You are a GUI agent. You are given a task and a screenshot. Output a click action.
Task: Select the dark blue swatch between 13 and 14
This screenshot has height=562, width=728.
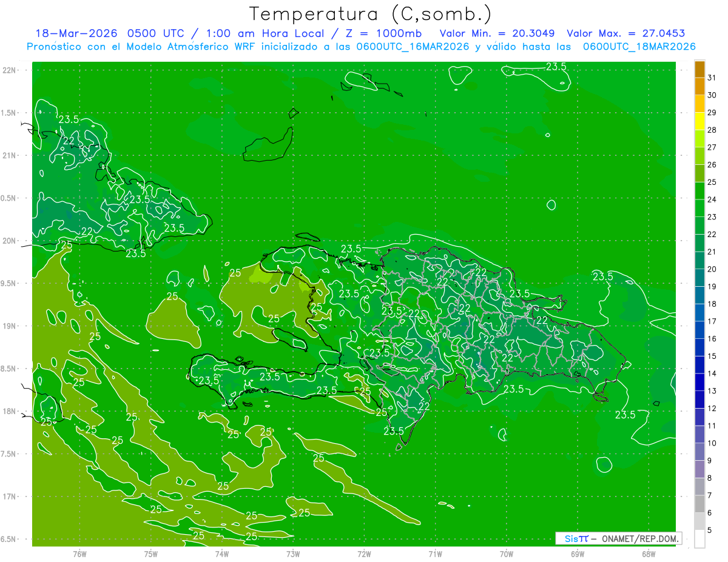[x=699, y=383]
